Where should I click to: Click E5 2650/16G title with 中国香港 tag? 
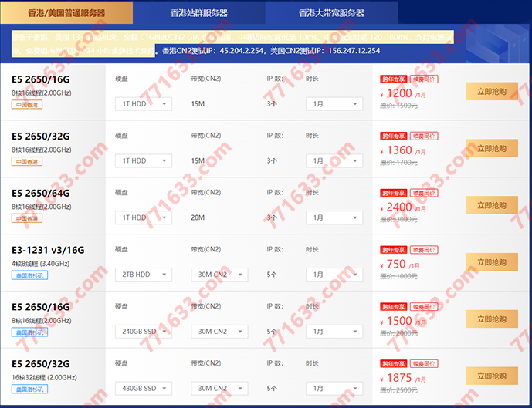[x=41, y=79]
